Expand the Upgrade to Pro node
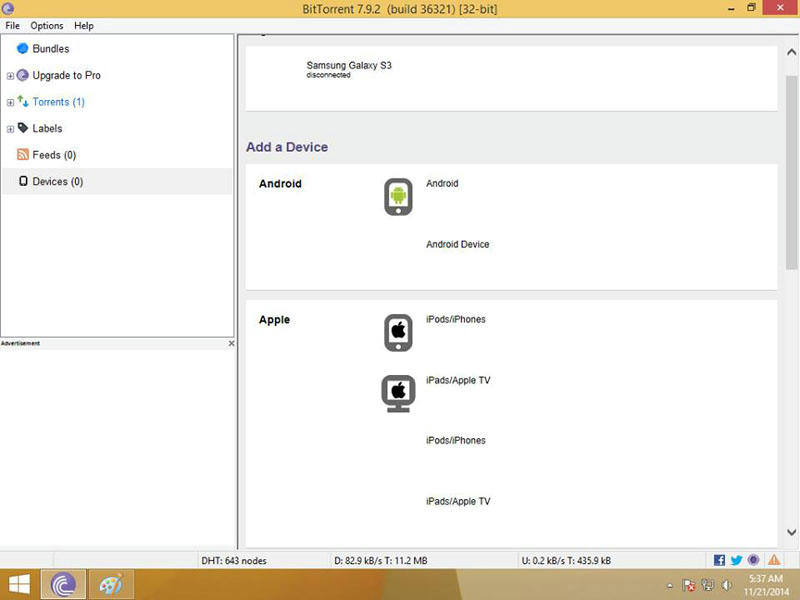The height and width of the screenshot is (600, 800). [x=10, y=76]
